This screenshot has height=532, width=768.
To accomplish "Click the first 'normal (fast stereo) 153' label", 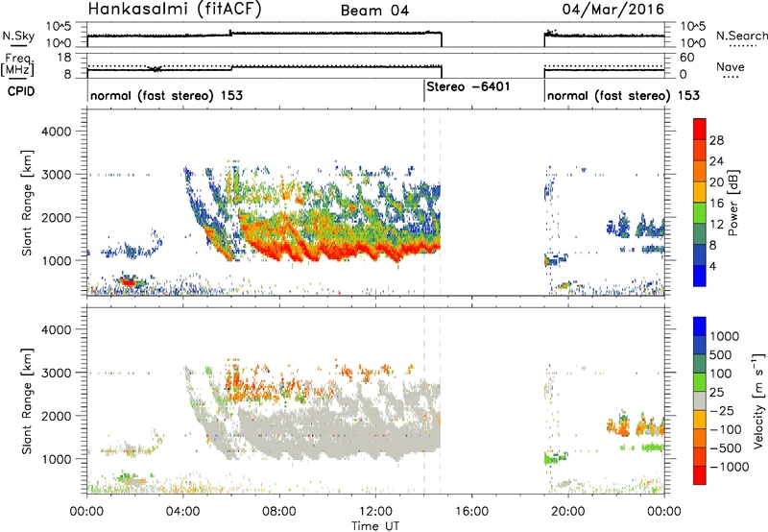I will 166,95.
